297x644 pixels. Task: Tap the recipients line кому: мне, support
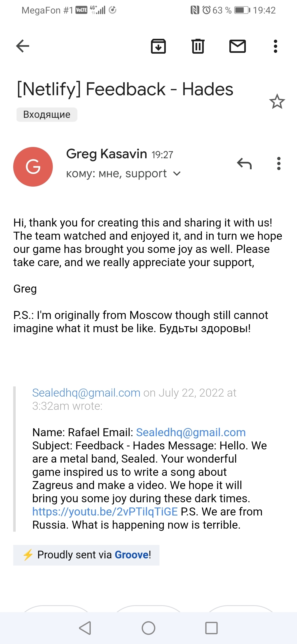point(116,174)
